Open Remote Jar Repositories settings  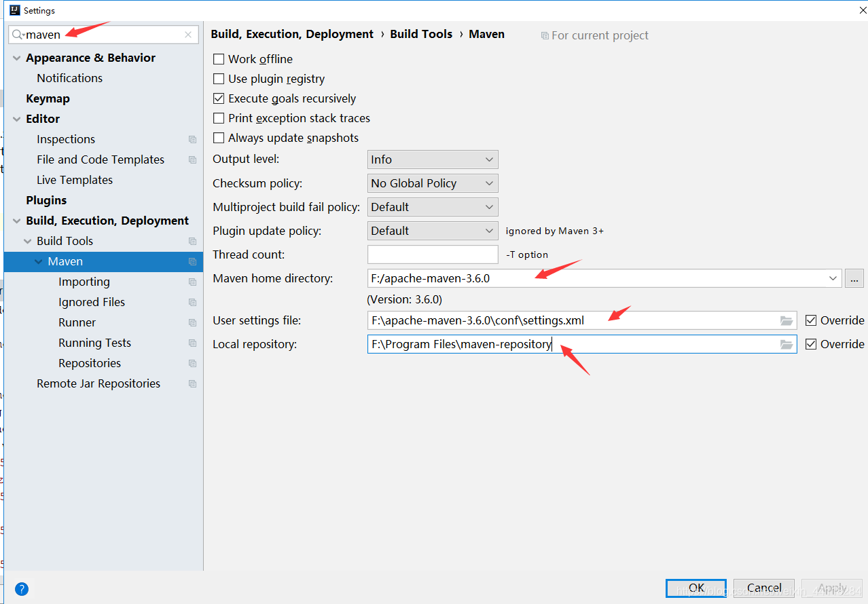tap(98, 383)
